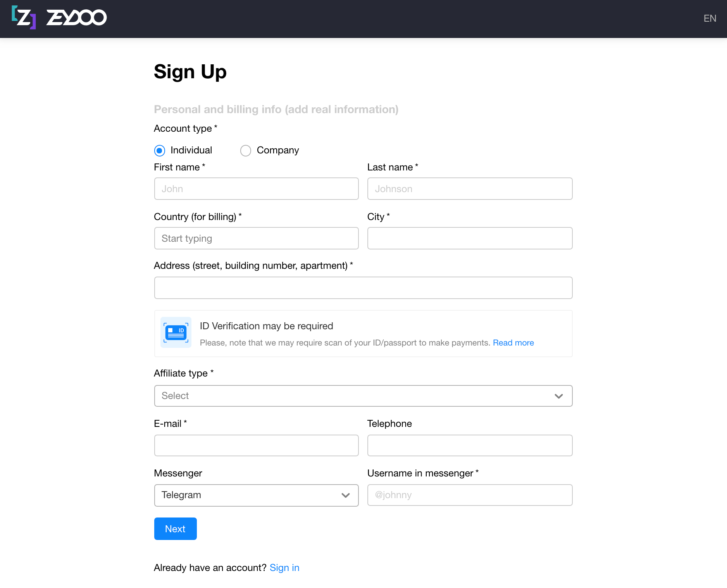
Task: Click the ID verification card icon
Action: (x=176, y=332)
